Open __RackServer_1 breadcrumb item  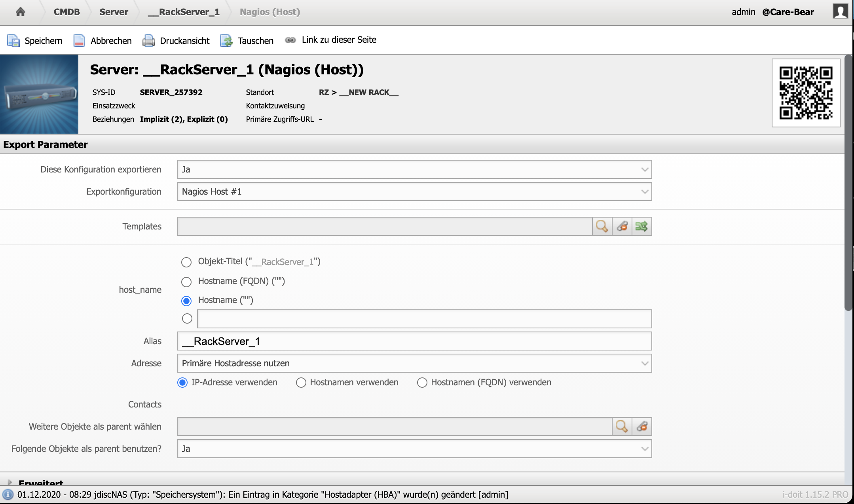184,12
